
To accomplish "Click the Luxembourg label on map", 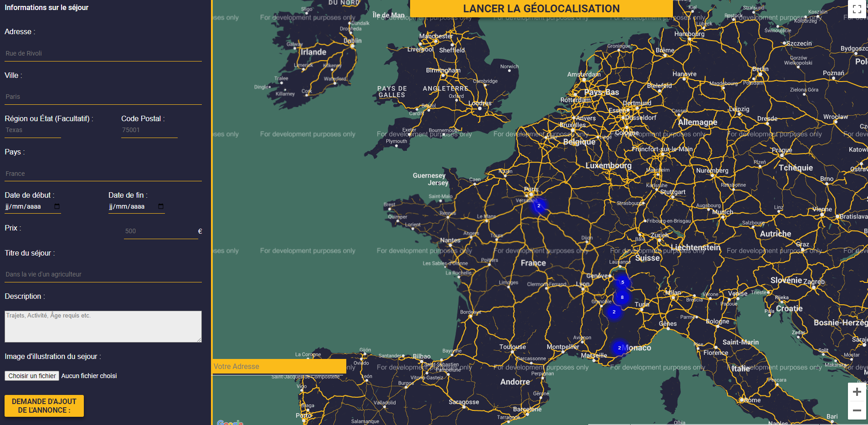I will (608, 165).
